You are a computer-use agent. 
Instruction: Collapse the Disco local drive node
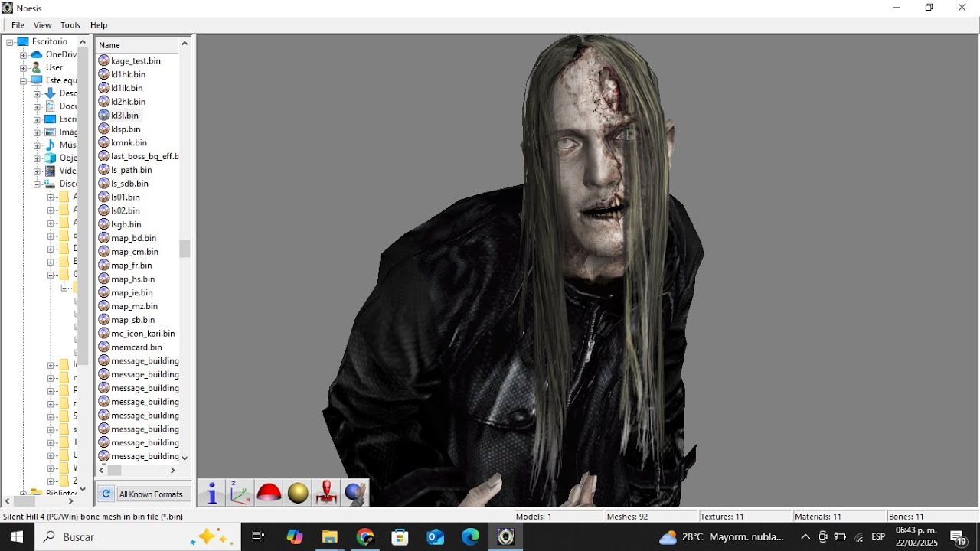tap(37, 184)
